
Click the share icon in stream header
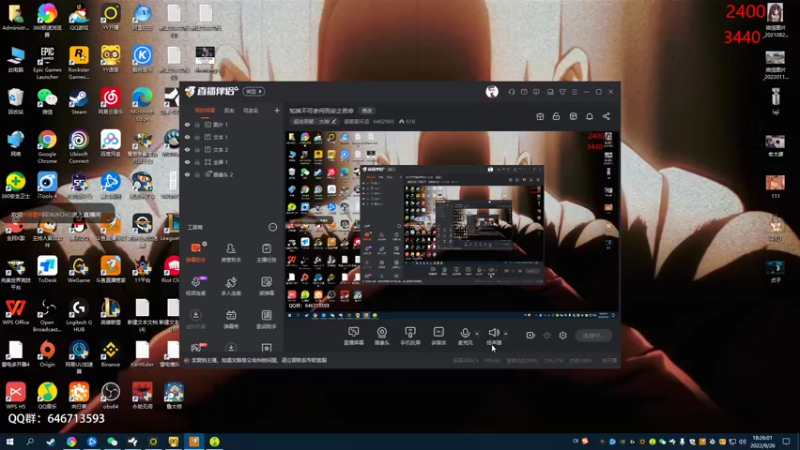[x=606, y=116]
